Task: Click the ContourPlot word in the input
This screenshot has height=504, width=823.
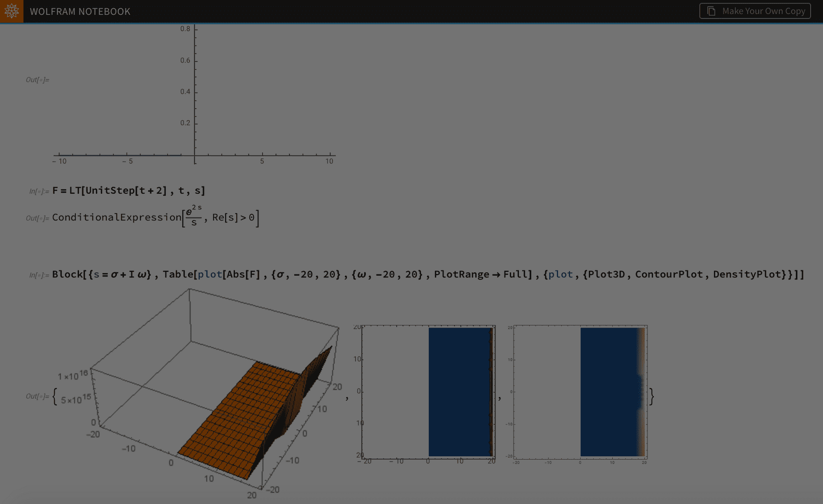Action: pyautogui.click(x=669, y=274)
